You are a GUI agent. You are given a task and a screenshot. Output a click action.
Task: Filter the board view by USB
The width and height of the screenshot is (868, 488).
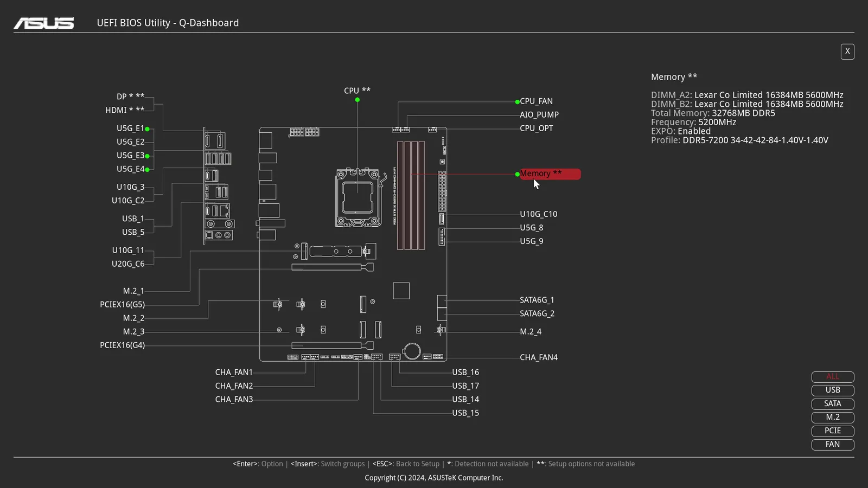(833, 390)
